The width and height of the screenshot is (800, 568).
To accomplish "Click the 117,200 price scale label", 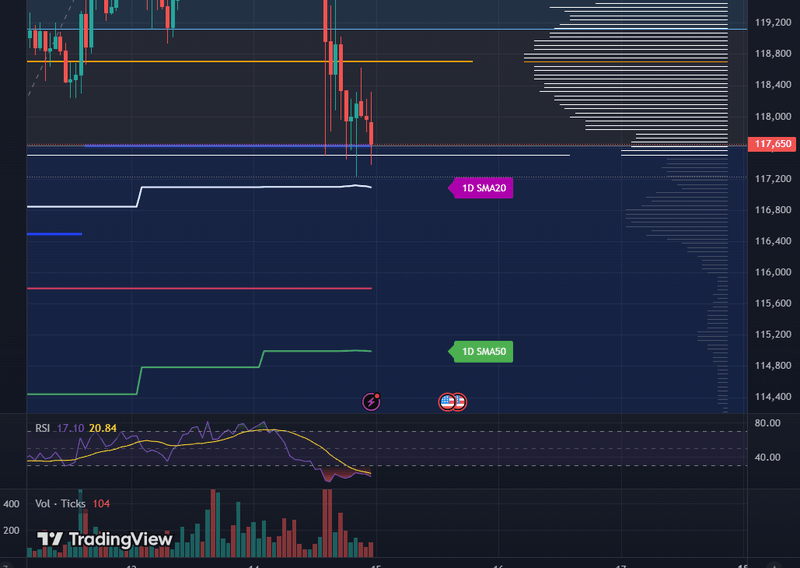I will coord(773,179).
